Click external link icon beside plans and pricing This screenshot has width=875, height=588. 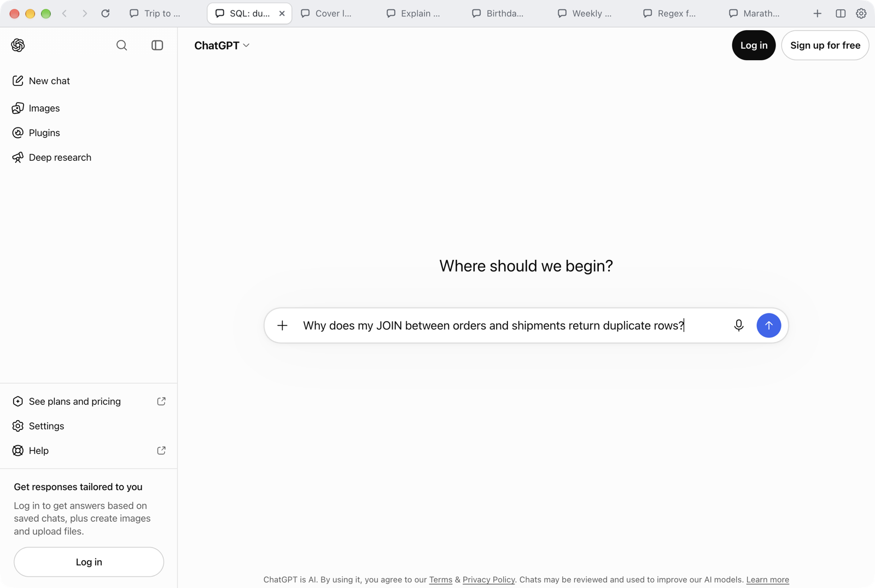161,401
